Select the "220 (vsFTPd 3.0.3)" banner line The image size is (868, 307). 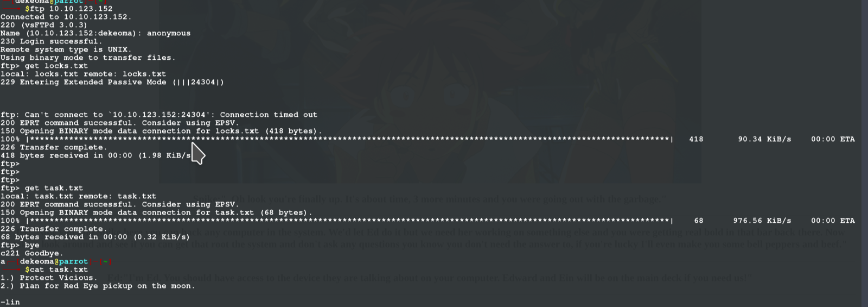pos(44,25)
